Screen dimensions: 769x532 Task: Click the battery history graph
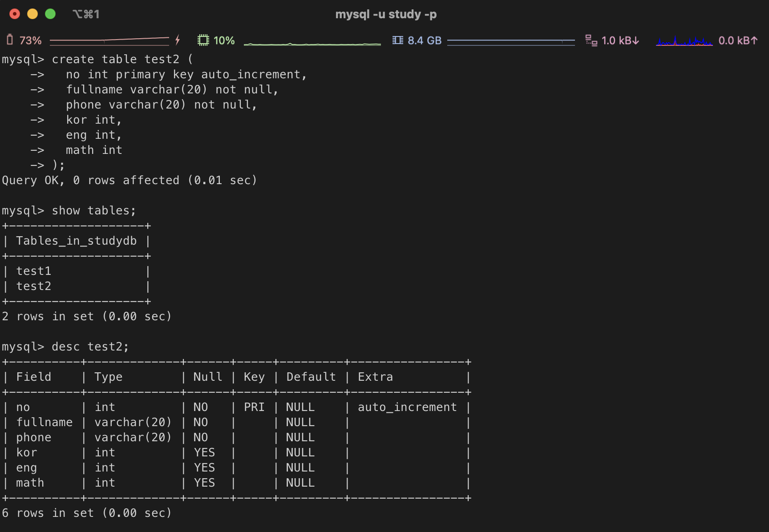coord(109,41)
